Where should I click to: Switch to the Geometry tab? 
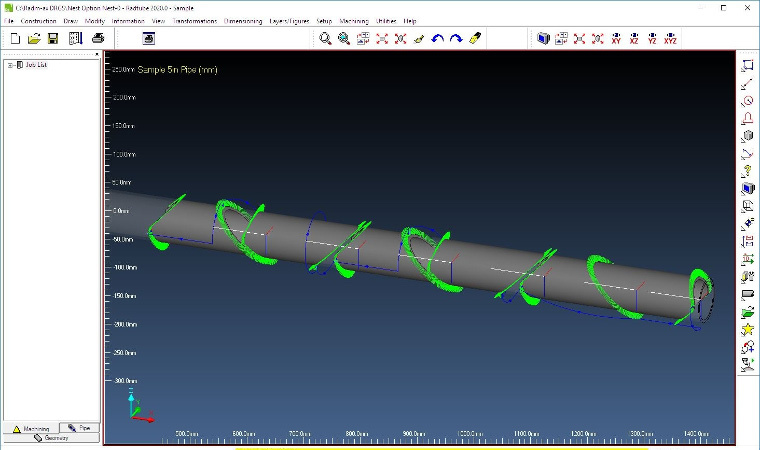point(51,438)
